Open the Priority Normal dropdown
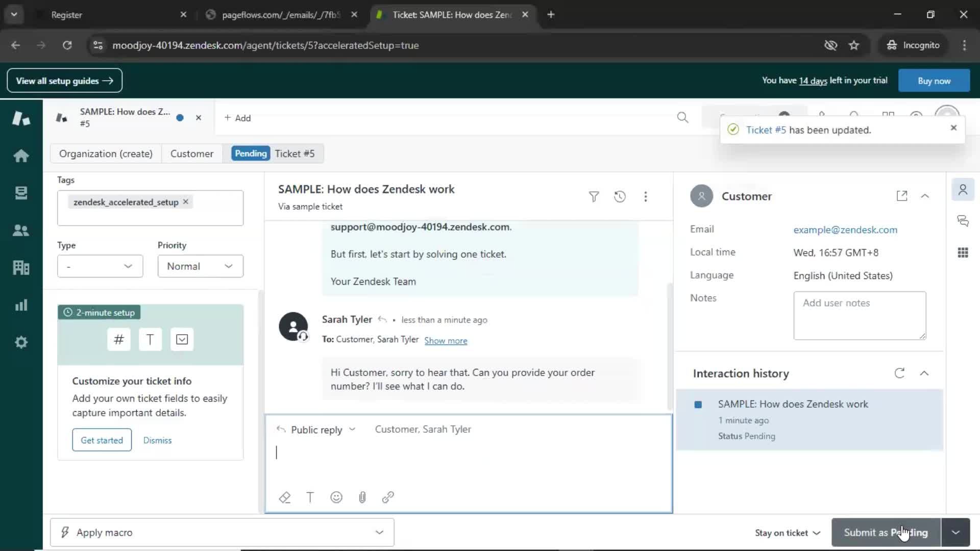 pyautogui.click(x=200, y=266)
